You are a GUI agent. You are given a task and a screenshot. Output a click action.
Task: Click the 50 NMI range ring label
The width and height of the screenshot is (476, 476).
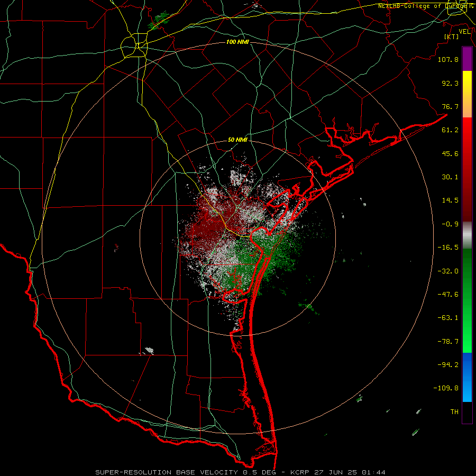[237, 140]
